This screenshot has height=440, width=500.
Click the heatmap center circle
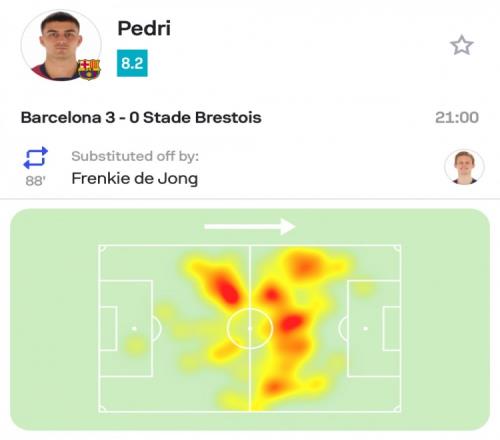tap(250, 328)
